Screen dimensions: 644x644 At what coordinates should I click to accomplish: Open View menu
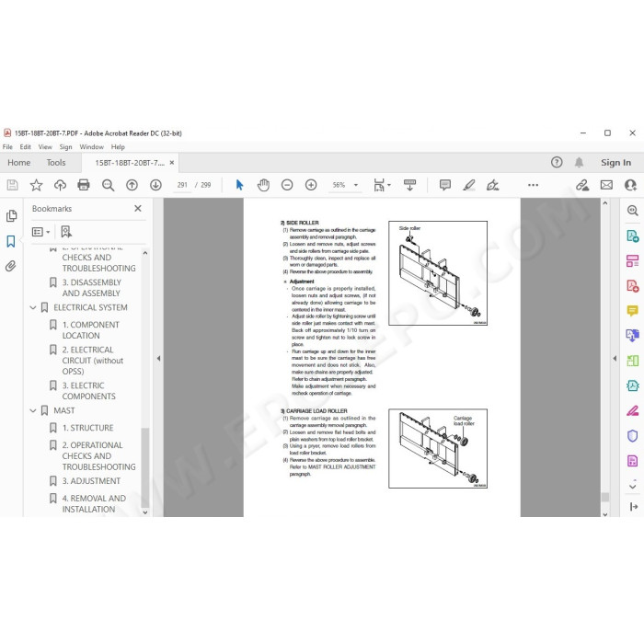(45, 147)
